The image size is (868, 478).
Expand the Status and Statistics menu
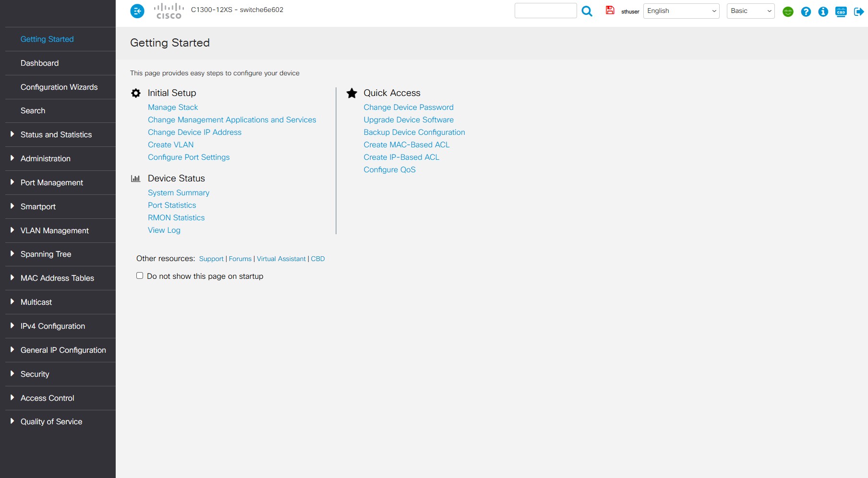coord(56,135)
